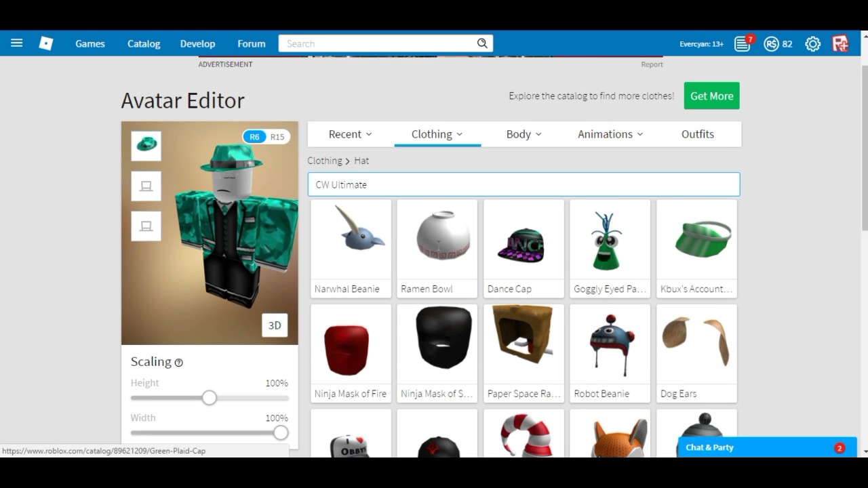Open the Scaling help question icon
Viewport: 868px width, 488px height.
(179, 363)
